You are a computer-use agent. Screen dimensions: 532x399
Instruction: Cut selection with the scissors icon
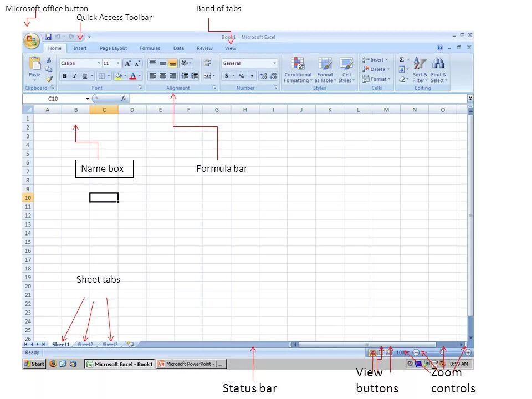pyautogui.click(x=49, y=60)
